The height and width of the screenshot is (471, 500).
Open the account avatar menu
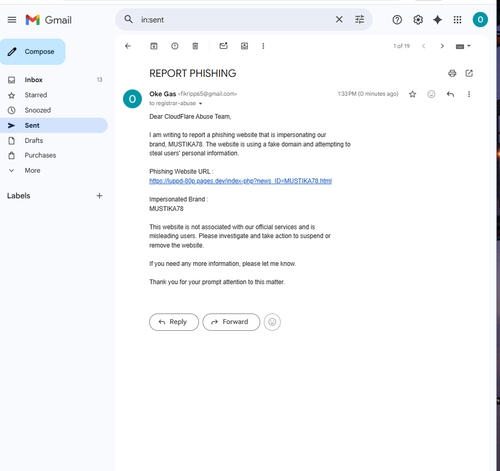(x=480, y=20)
